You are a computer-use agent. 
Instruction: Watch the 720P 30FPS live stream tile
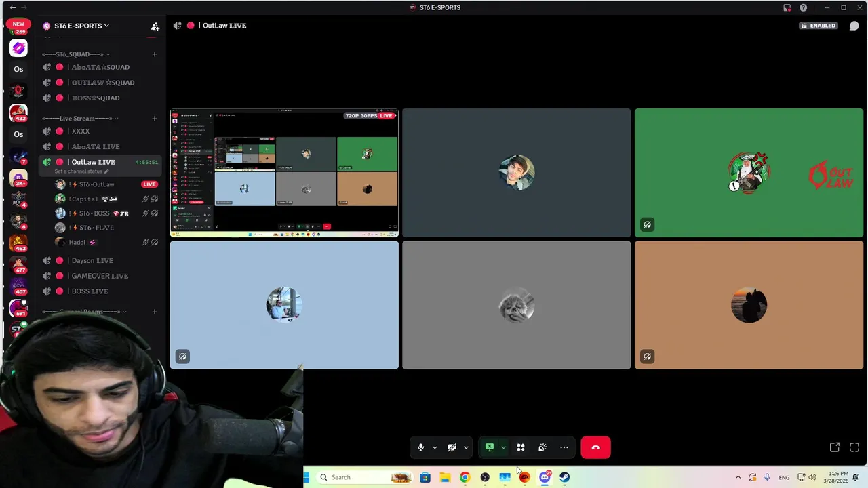[284, 173]
